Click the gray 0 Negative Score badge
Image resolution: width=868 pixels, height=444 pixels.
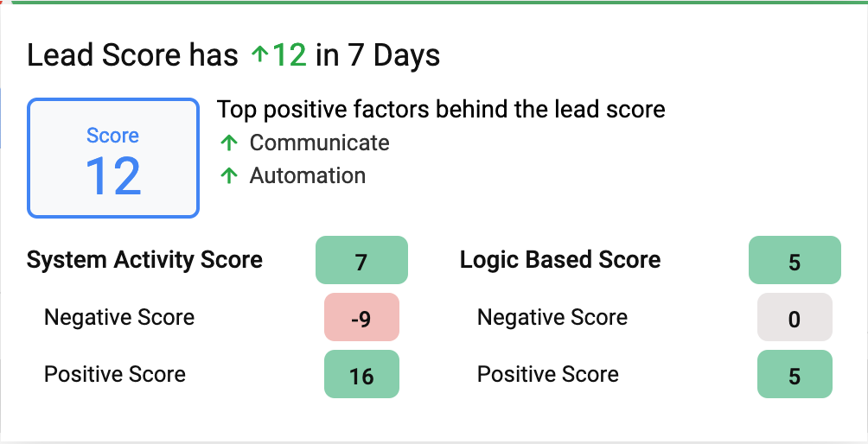[x=795, y=317]
